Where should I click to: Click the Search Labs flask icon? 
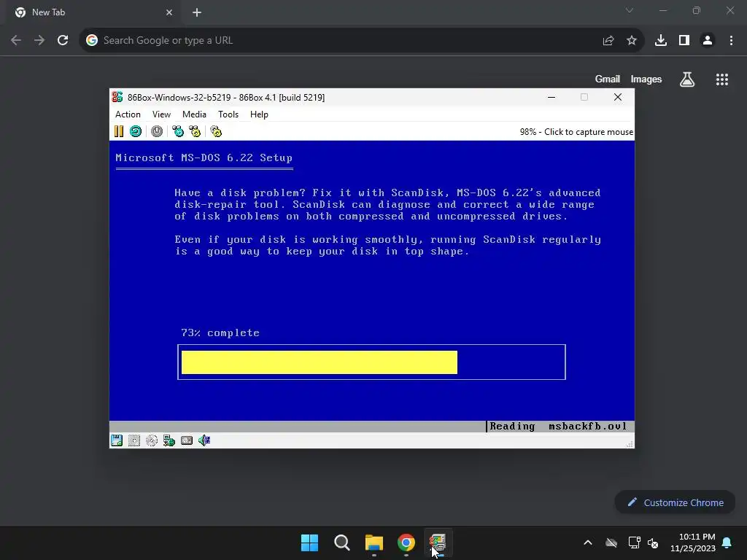tap(687, 79)
